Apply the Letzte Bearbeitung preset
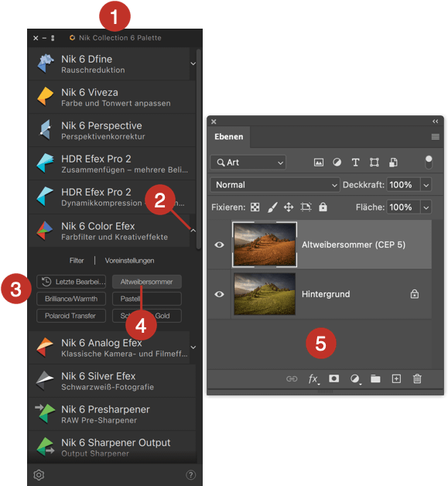The height and width of the screenshot is (486, 448). [71, 282]
